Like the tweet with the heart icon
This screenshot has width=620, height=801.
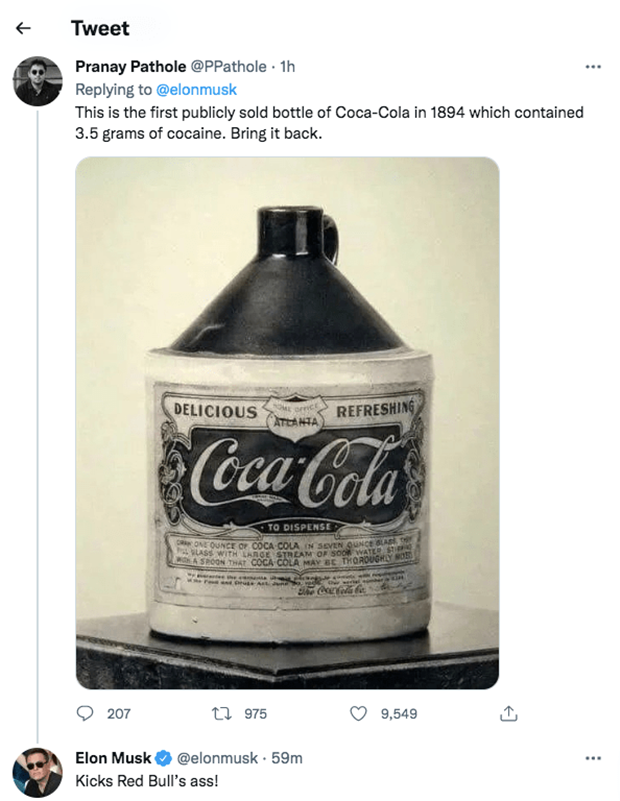(x=358, y=713)
